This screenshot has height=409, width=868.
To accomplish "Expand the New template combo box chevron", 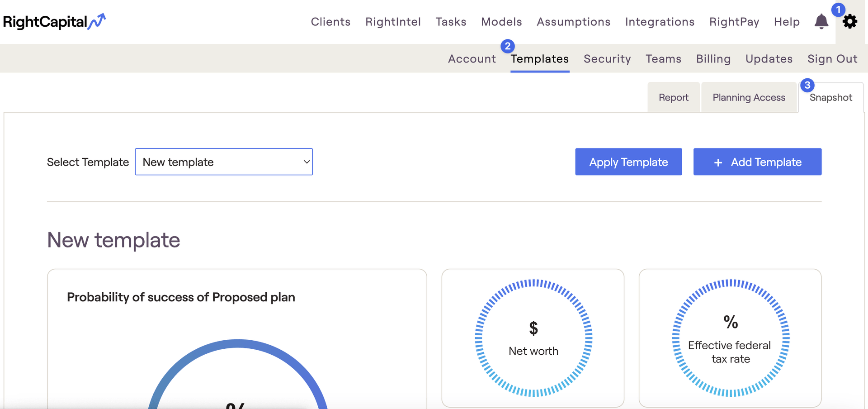I will (x=306, y=162).
